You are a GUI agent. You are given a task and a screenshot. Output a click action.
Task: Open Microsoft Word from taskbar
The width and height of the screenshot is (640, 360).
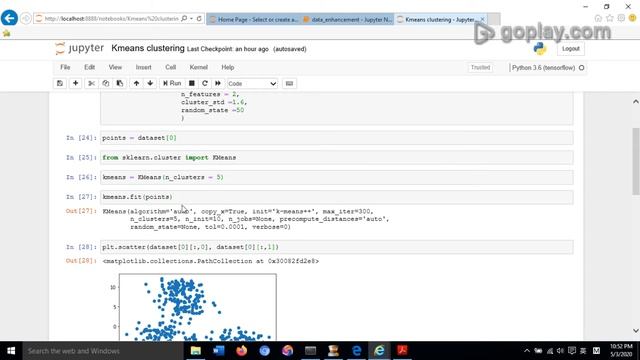(x=219, y=351)
